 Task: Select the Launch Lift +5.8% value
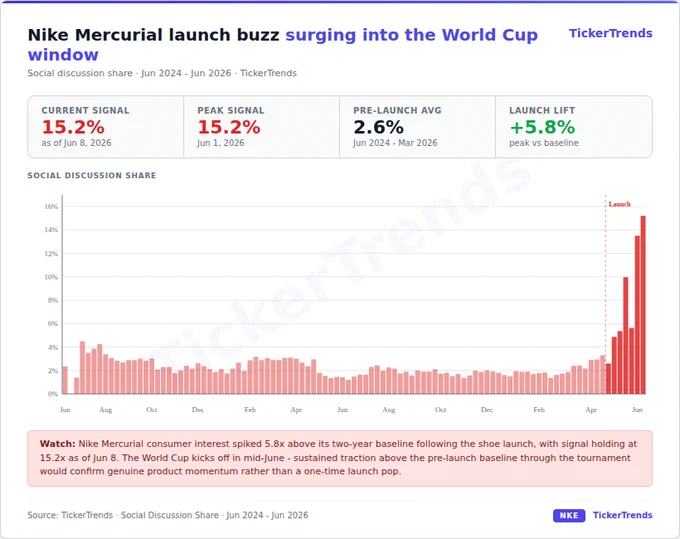(542, 127)
